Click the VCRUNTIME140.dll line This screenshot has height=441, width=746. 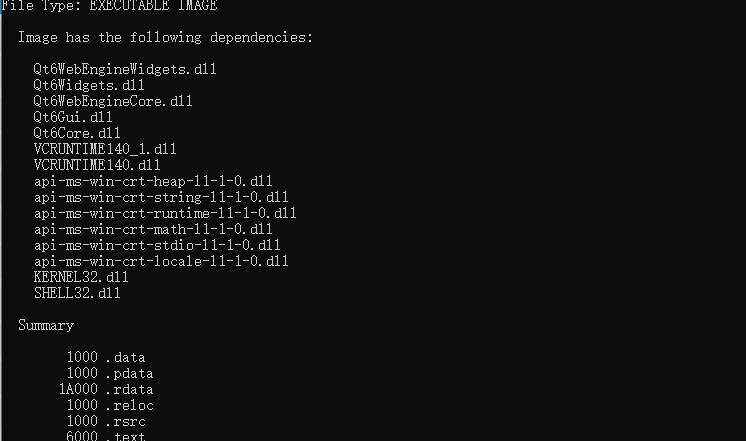(x=97, y=166)
